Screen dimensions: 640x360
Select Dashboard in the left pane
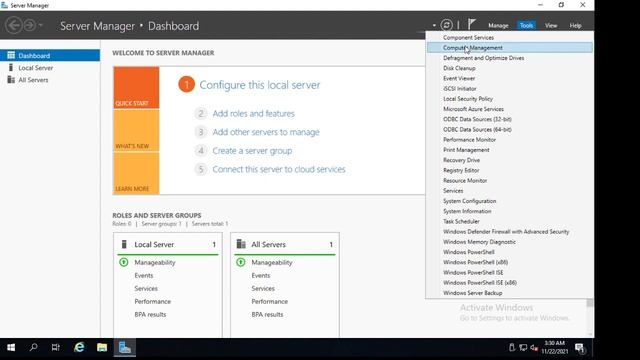[x=50, y=56]
